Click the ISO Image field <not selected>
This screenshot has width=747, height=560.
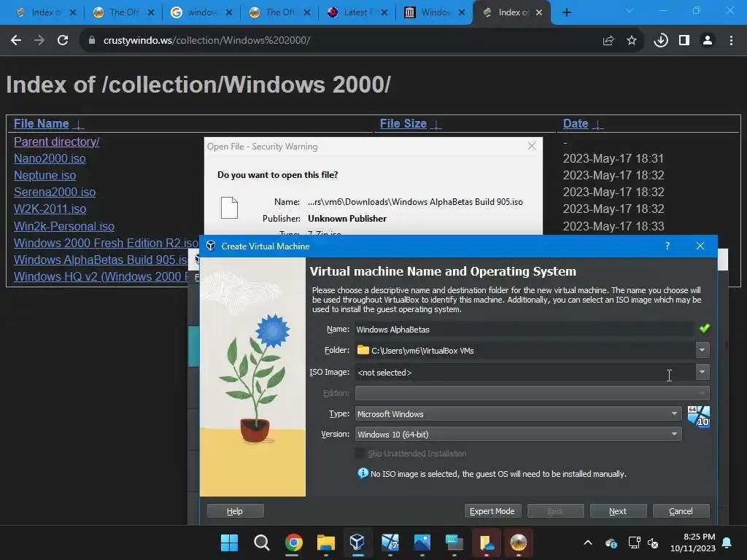pos(524,373)
